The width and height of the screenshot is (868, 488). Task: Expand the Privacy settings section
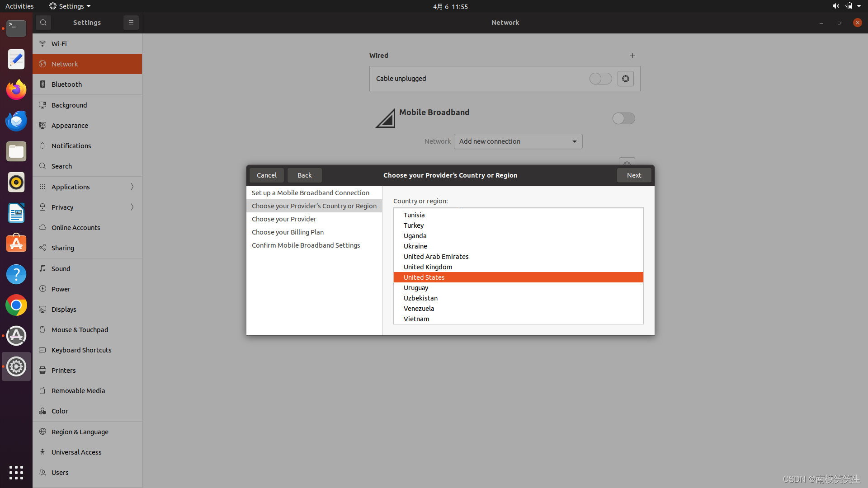point(87,207)
